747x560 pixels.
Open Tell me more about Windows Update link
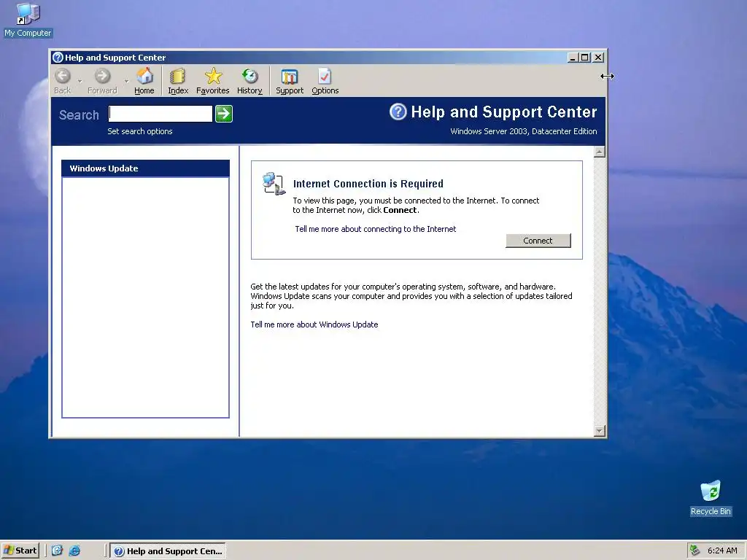(314, 324)
